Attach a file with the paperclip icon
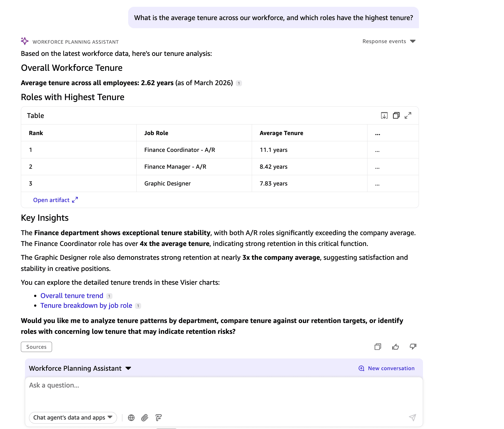This screenshot has height=429, width=504. point(145,418)
